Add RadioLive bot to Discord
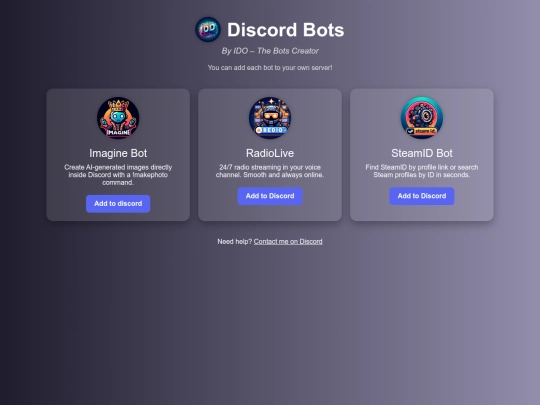540x405 pixels. tap(270, 196)
